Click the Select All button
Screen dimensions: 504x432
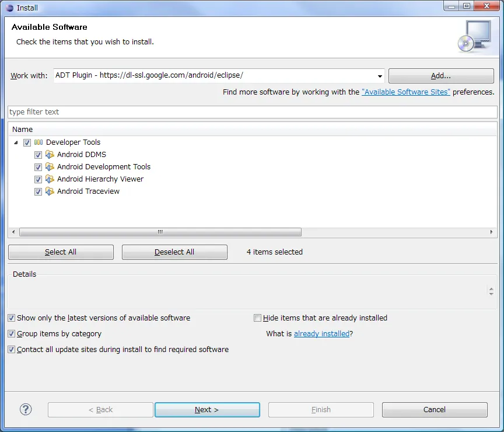(x=61, y=252)
